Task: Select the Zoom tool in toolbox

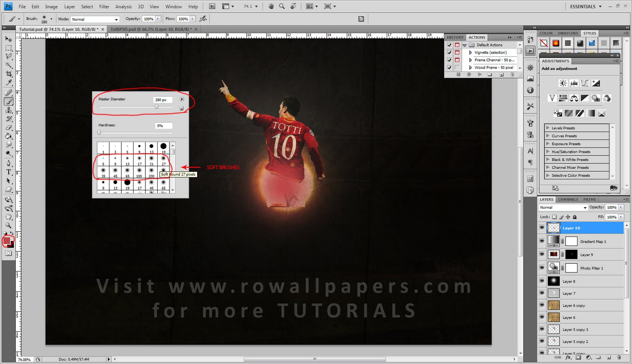Action: pyautogui.click(x=8, y=225)
